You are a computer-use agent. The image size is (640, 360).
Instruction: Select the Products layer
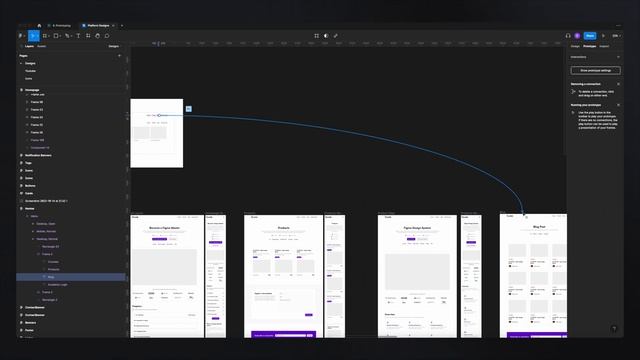tap(53, 269)
